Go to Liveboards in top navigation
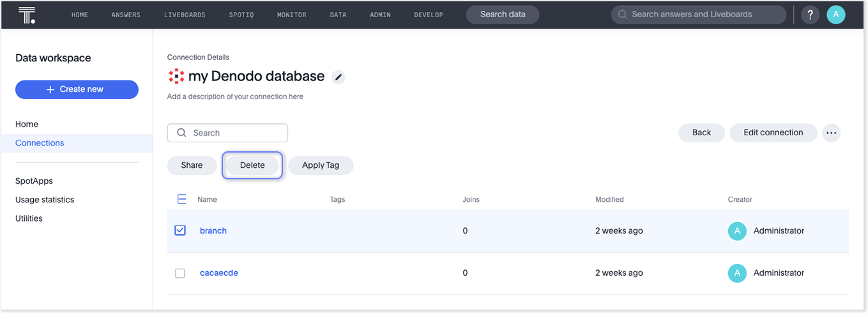The image size is (868, 316). [185, 15]
